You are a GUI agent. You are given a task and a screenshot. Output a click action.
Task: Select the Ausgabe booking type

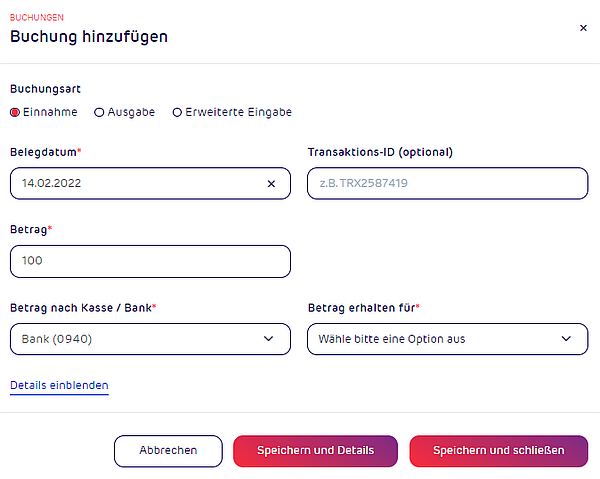coord(99,112)
